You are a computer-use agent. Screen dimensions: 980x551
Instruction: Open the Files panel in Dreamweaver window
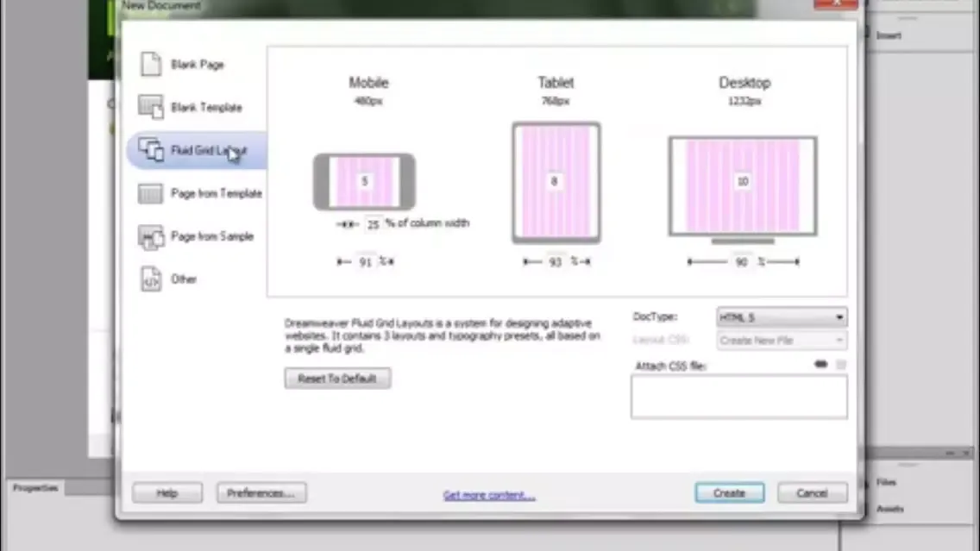click(886, 482)
